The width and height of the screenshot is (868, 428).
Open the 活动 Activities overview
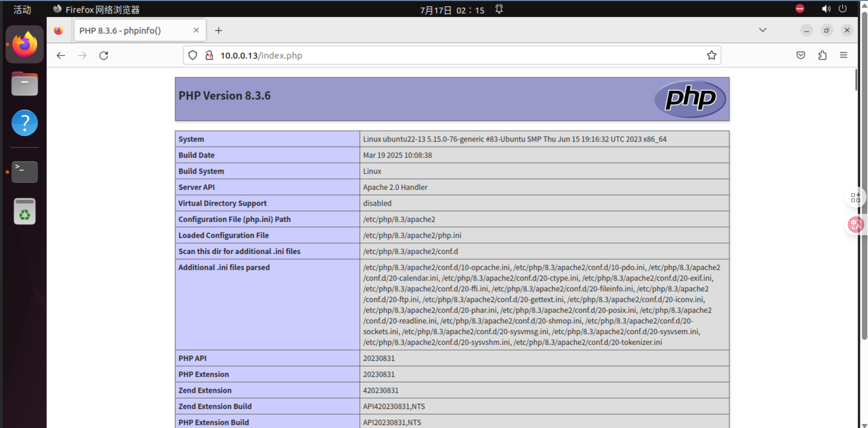point(22,10)
